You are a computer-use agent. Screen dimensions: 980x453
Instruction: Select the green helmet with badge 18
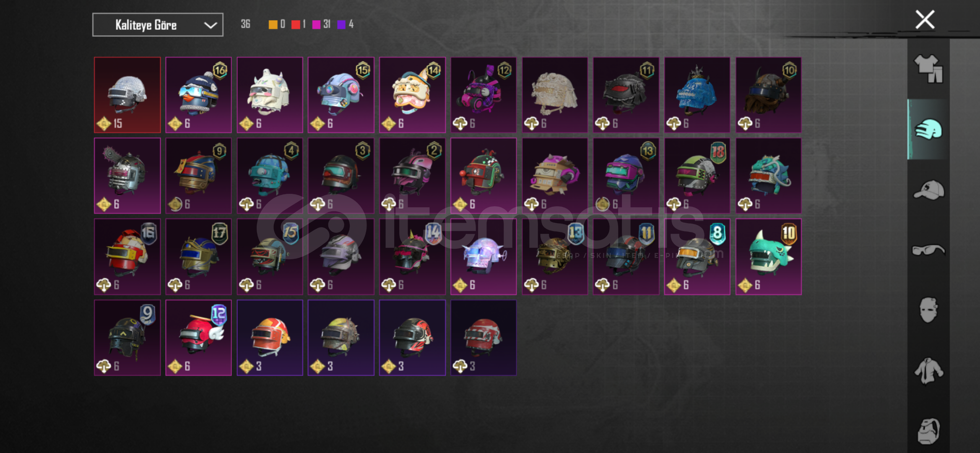click(697, 176)
